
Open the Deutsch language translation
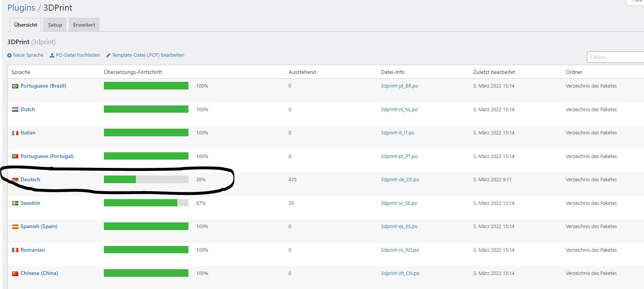tap(30, 180)
